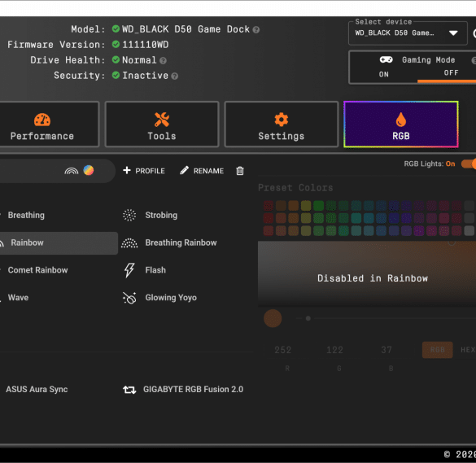Choose ASUS Aura Sync

pyautogui.click(x=37, y=389)
